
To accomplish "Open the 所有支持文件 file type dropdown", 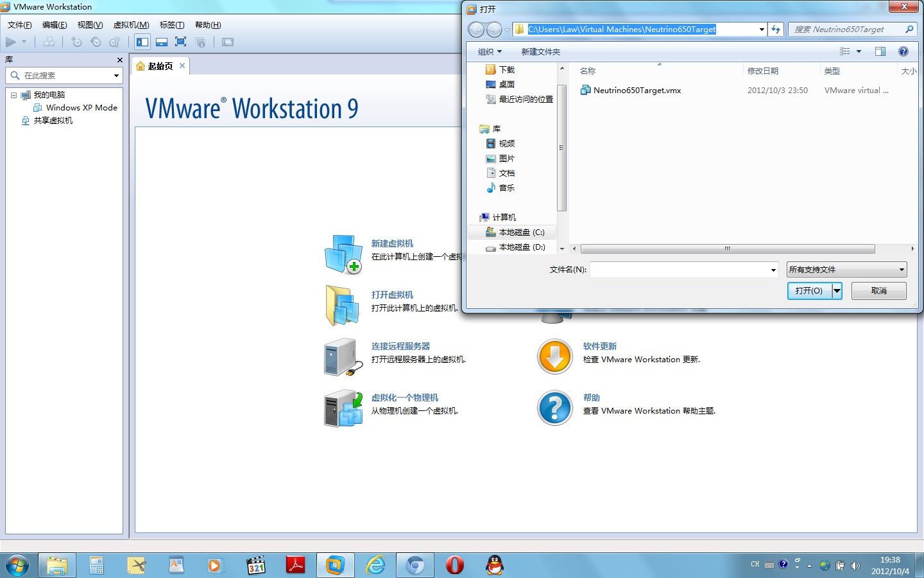I will 846,270.
